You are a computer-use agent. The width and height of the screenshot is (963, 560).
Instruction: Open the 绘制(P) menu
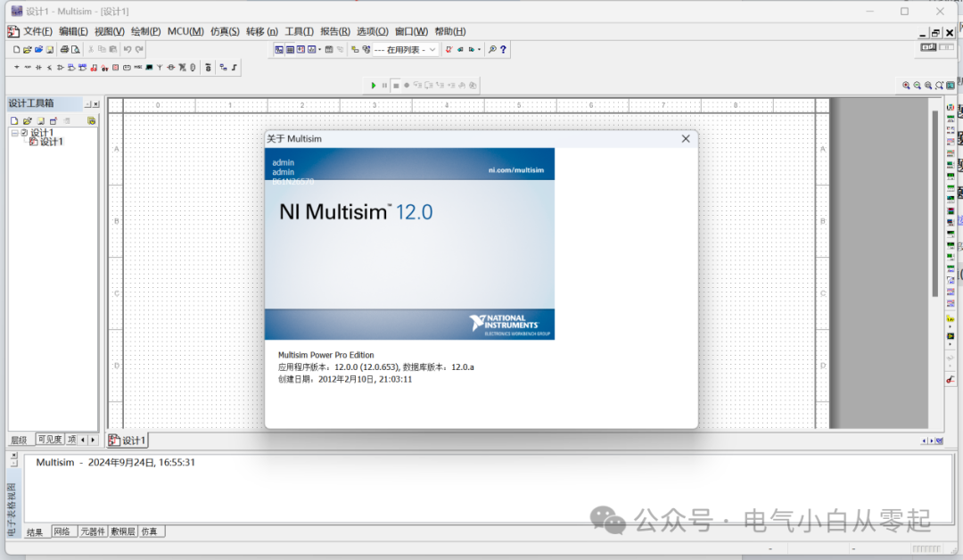coord(145,31)
